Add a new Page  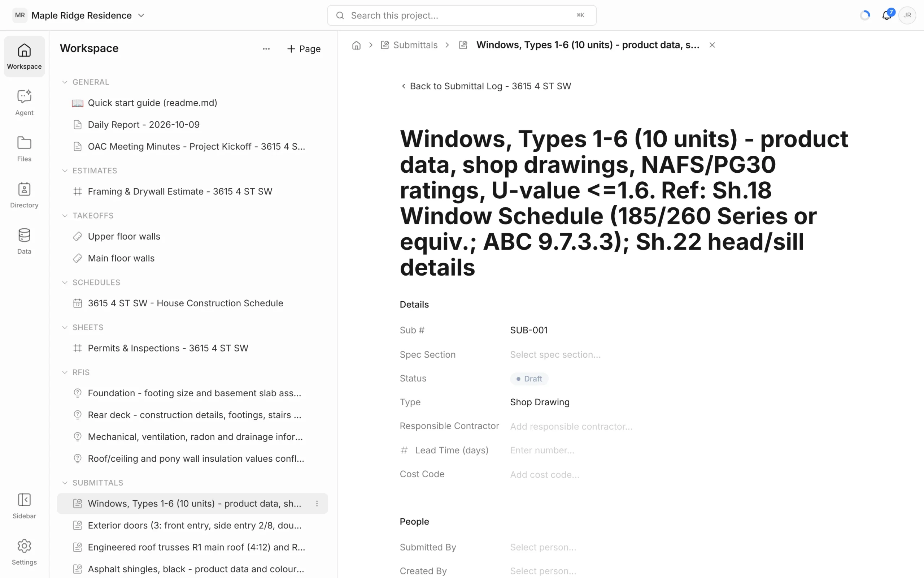tap(304, 48)
